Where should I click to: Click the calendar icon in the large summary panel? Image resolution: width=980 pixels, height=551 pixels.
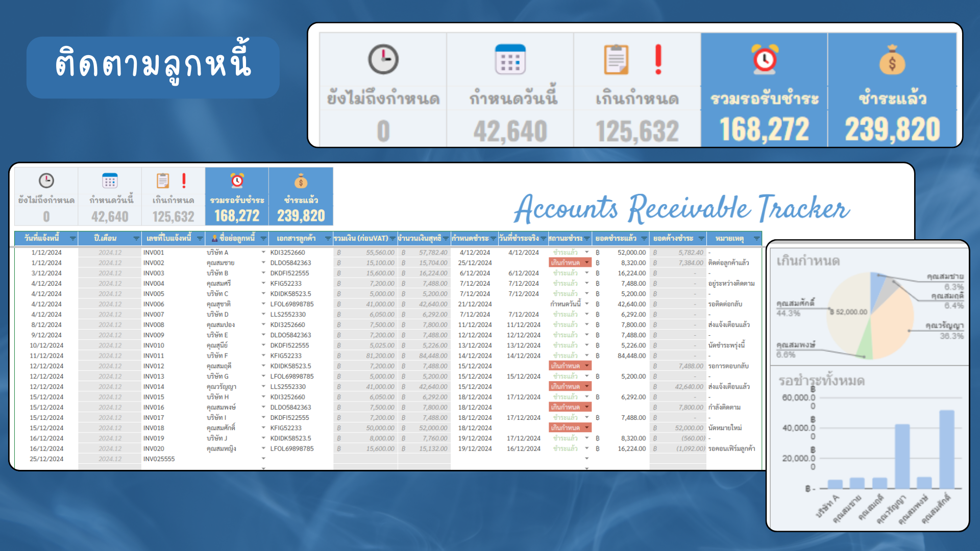(510, 59)
